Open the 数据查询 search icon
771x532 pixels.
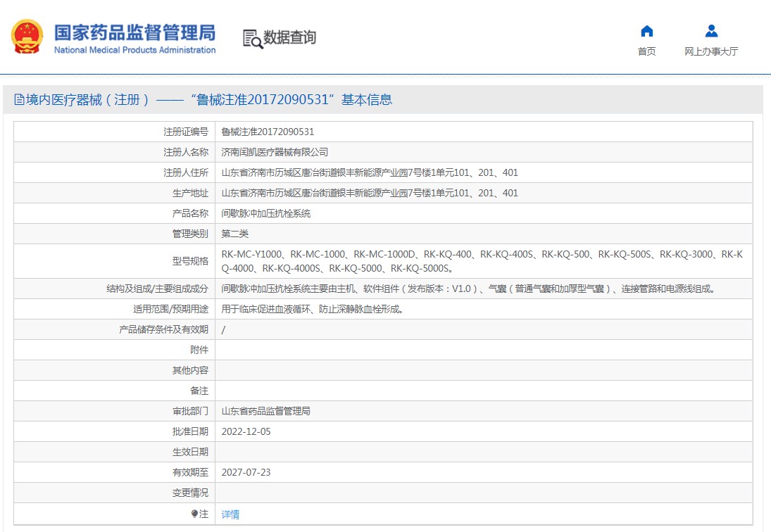(253, 39)
